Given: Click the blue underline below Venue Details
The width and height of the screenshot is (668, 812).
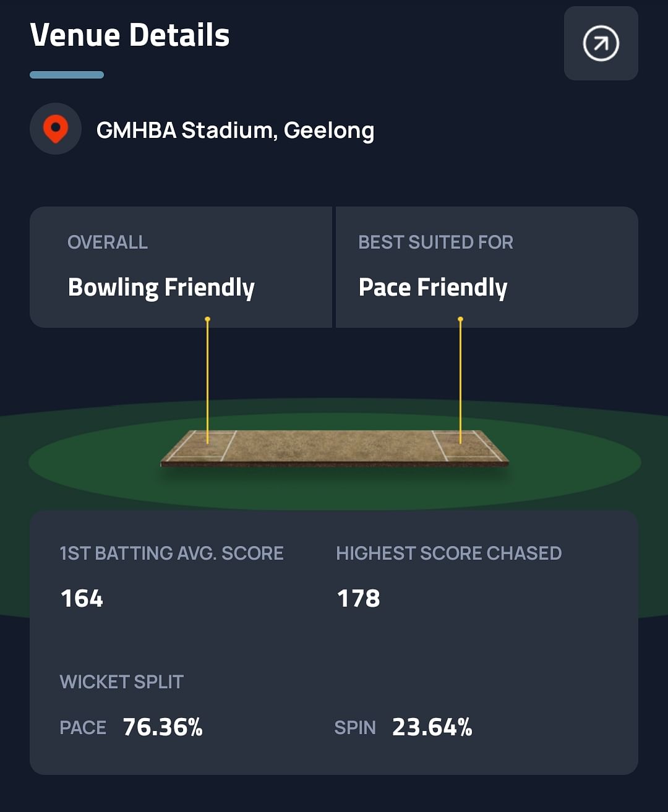Looking at the screenshot, I should (x=67, y=75).
